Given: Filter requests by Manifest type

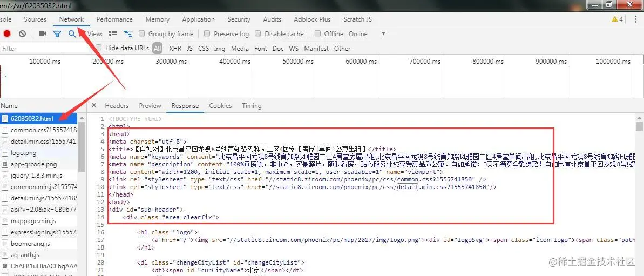Looking at the screenshot, I should [x=316, y=49].
